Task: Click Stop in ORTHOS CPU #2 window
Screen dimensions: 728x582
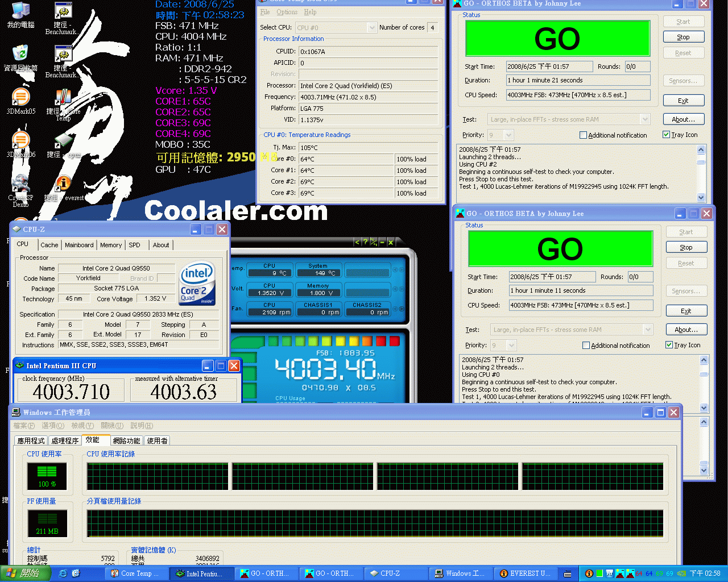Action: click(x=683, y=37)
